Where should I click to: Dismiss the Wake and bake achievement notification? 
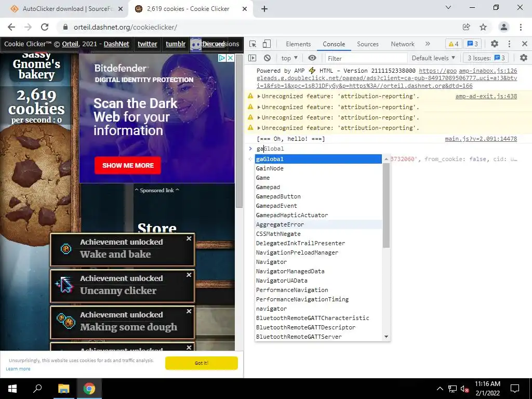pyautogui.click(x=189, y=238)
